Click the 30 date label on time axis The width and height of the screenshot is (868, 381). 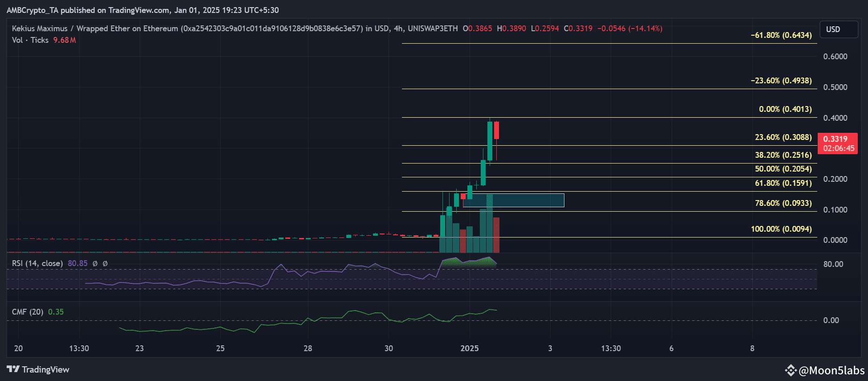[x=389, y=348]
